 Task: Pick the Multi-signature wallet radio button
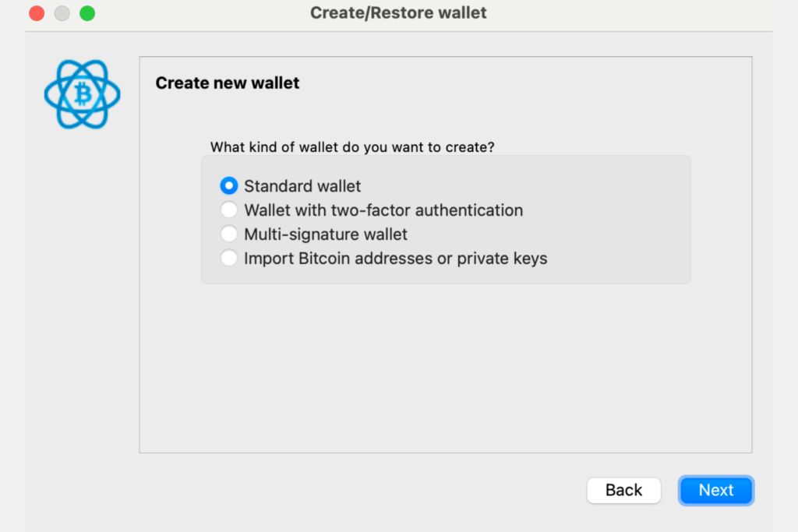[x=228, y=234]
